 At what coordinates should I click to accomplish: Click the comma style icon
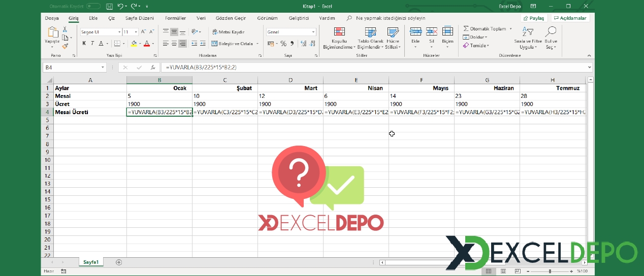(x=291, y=44)
